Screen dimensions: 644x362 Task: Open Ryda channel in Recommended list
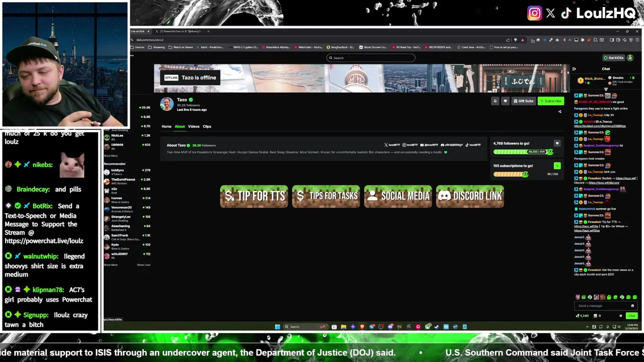pyautogui.click(x=127, y=246)
